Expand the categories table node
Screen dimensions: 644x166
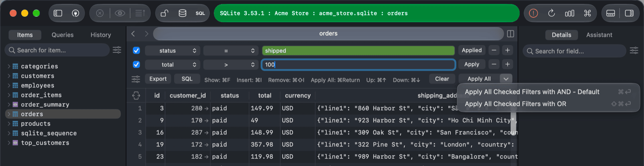[9, 66]
